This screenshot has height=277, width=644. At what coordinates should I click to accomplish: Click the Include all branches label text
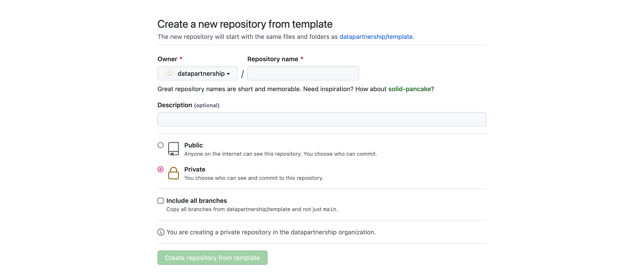(x=197, y=201)
